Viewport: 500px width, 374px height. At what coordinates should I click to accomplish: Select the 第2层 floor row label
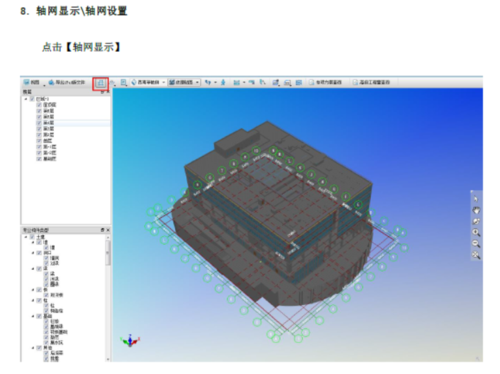tap(48, 135)
